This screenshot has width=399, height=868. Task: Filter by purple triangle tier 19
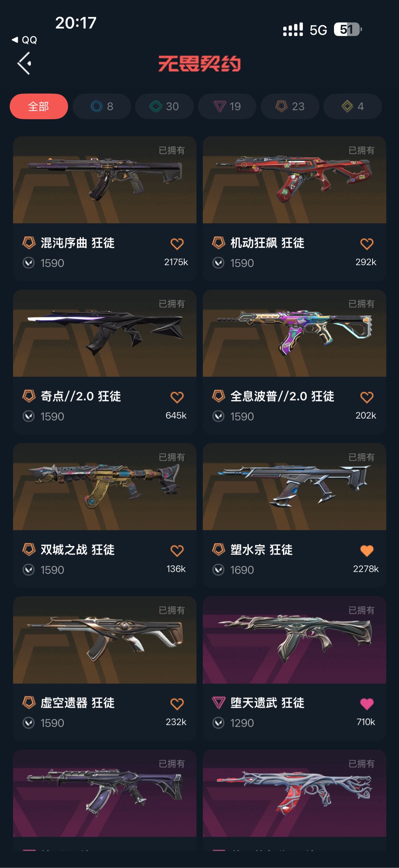[x=227, y=107]
